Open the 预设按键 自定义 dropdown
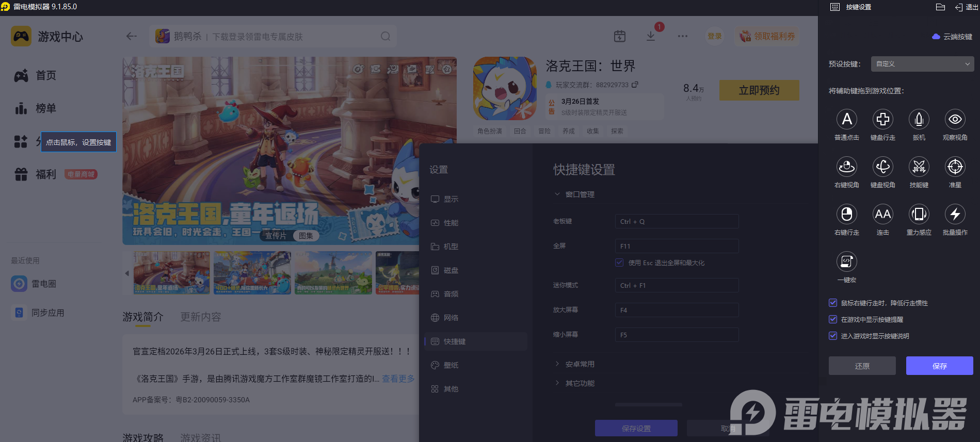This screenshot has width=980, height=442. tap(922, 64)
